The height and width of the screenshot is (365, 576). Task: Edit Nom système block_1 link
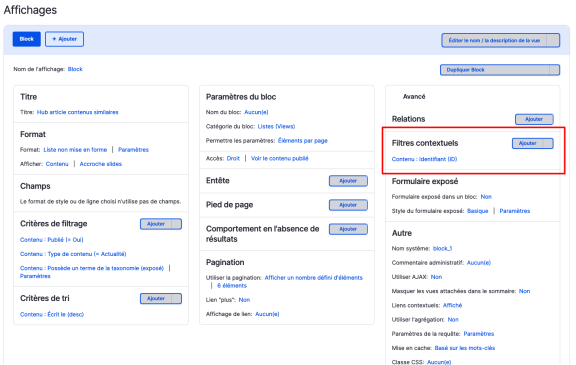[x=442, y=248]
